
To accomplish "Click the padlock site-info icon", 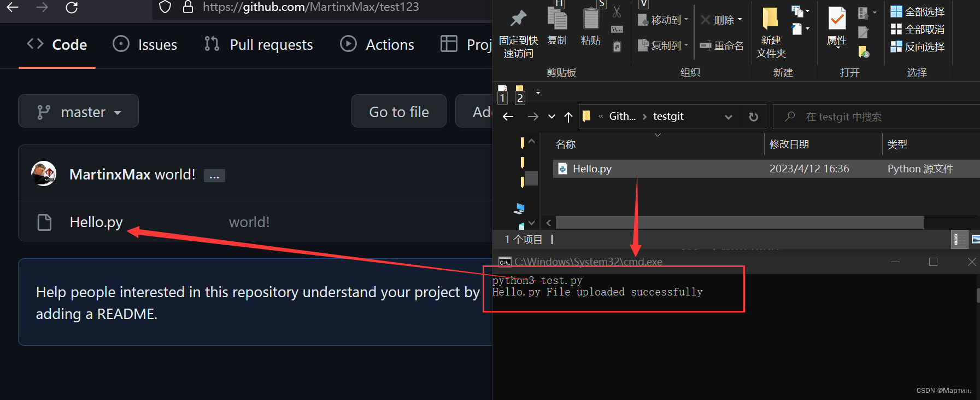I will click(188, 7).
